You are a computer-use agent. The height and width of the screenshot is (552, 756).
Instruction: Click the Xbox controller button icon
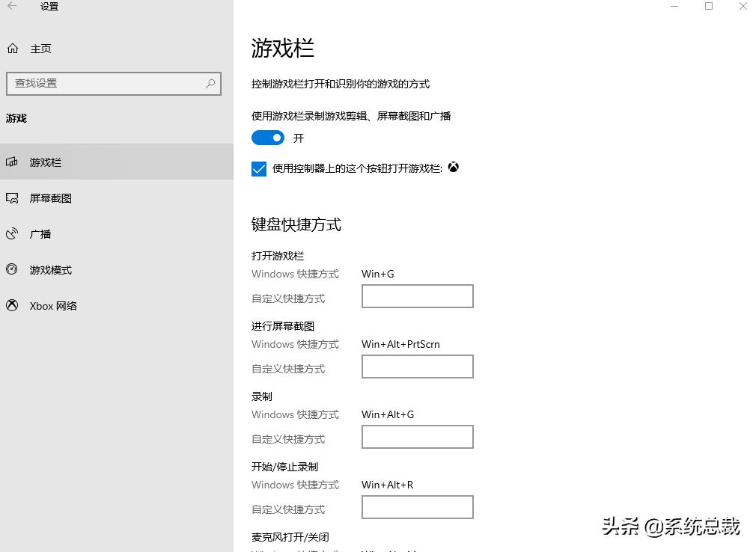453,168
